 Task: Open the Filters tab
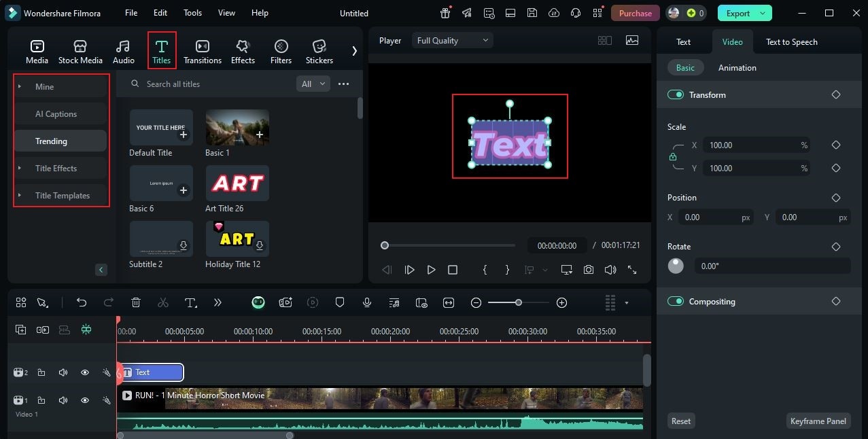281,52
